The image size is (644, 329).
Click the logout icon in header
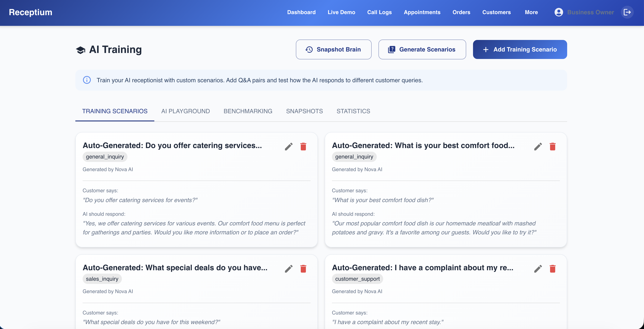(x=627, y=12)
